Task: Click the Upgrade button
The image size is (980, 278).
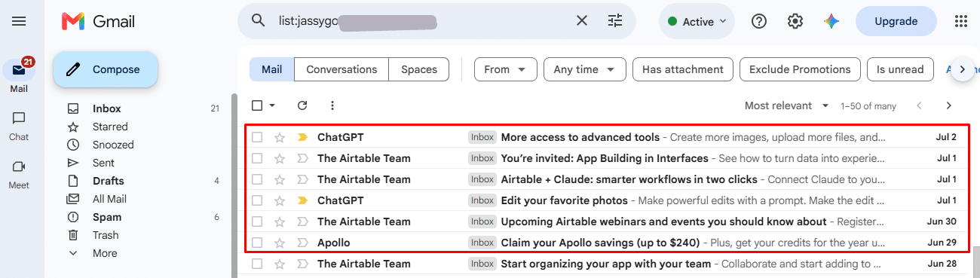Action: point(896,21)
